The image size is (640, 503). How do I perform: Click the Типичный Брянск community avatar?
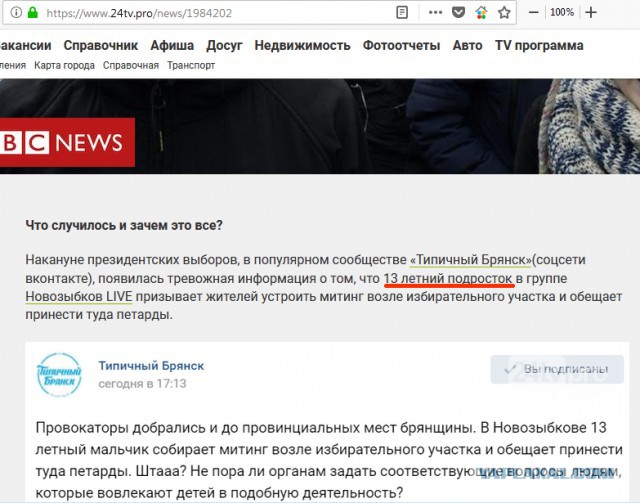[60, 375]
